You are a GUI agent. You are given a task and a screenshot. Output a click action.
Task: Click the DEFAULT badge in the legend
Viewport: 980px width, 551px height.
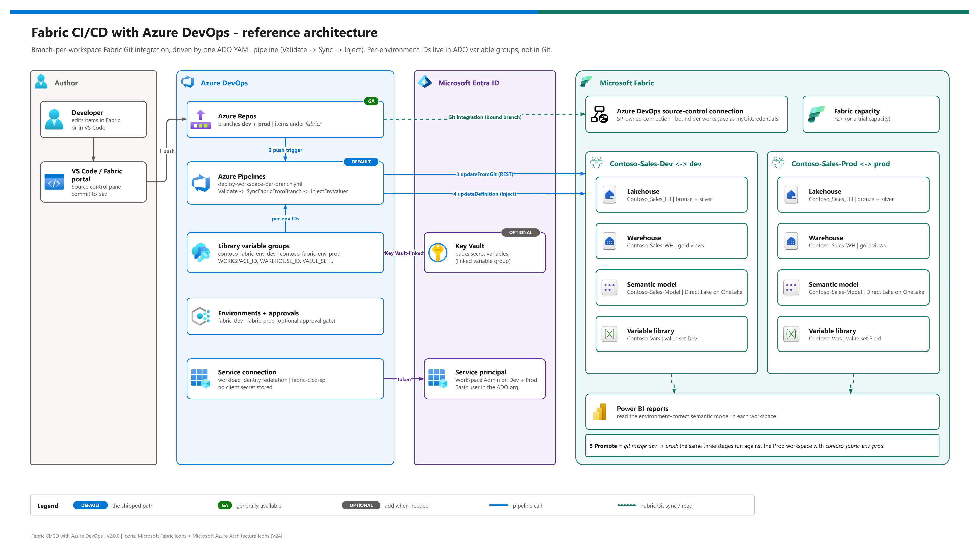91,505
